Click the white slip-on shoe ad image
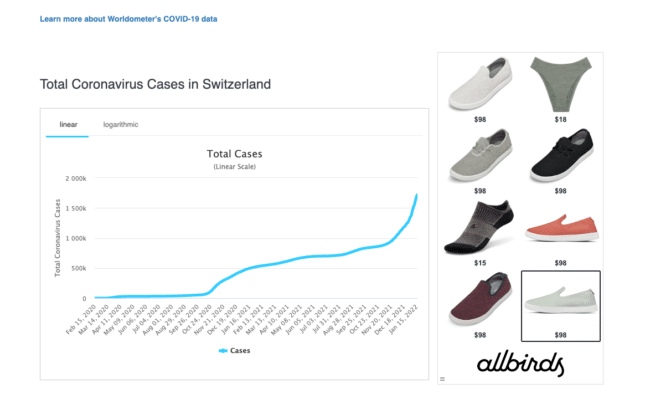The width and height of the screenshot is (650, 399). (480, 84)
